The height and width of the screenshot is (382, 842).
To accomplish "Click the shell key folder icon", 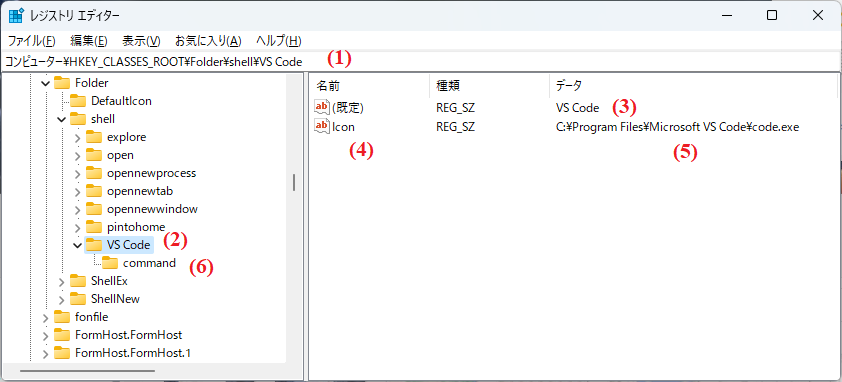I will 78,119.
